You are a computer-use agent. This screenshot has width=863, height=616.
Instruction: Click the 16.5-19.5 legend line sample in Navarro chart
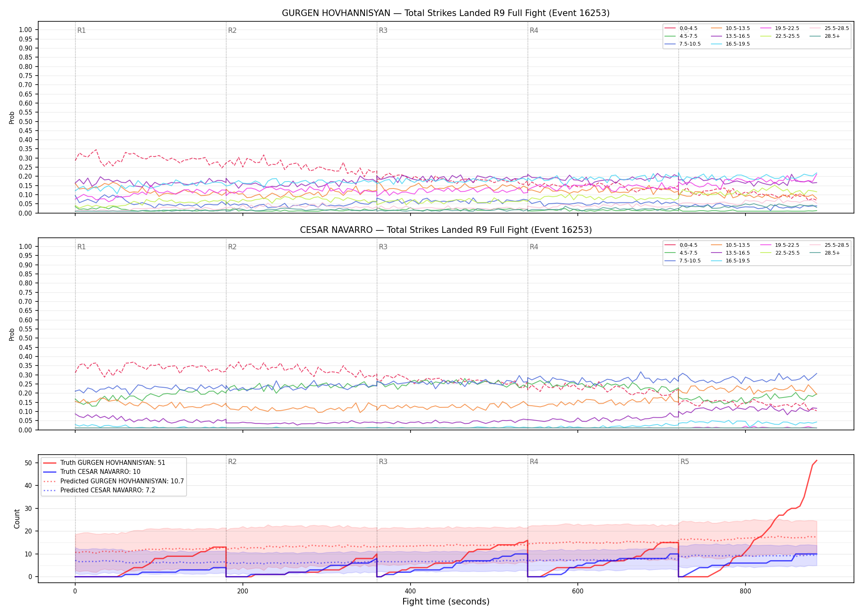point(717,261)
